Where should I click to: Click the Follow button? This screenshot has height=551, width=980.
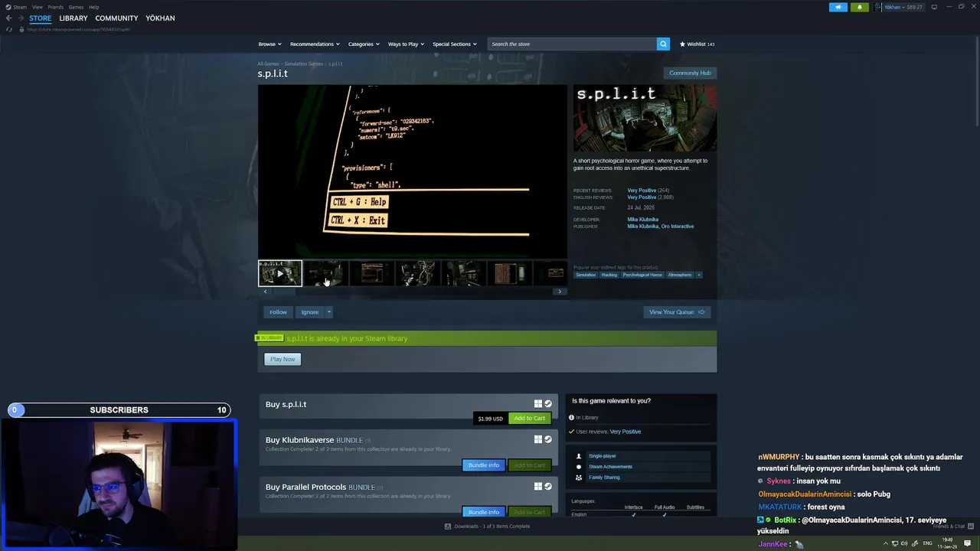tap(278, 312)
